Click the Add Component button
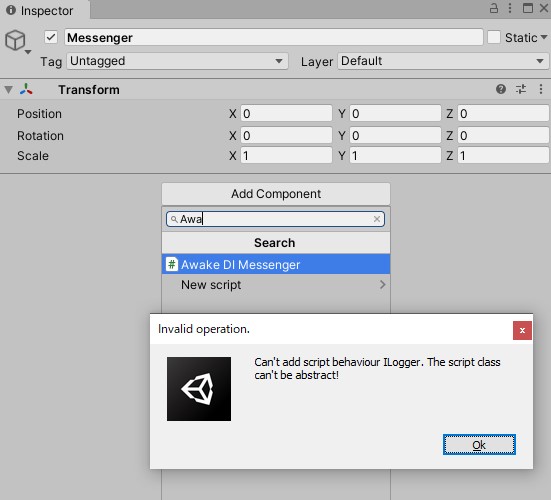 (276, 194)
